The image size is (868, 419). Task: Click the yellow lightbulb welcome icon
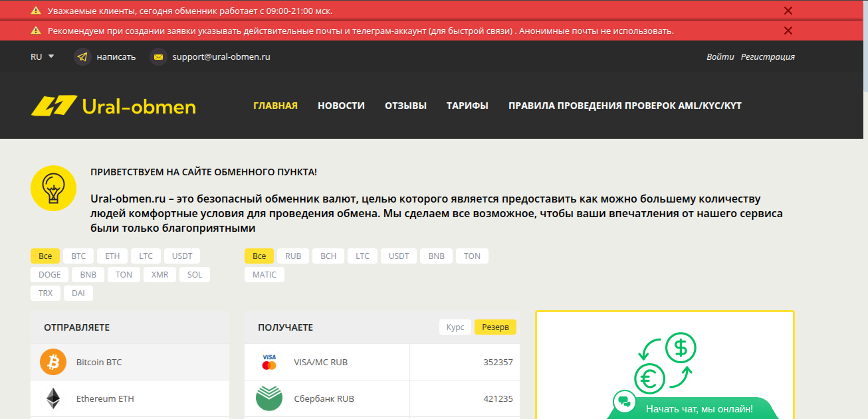click(x=54, y=189)
